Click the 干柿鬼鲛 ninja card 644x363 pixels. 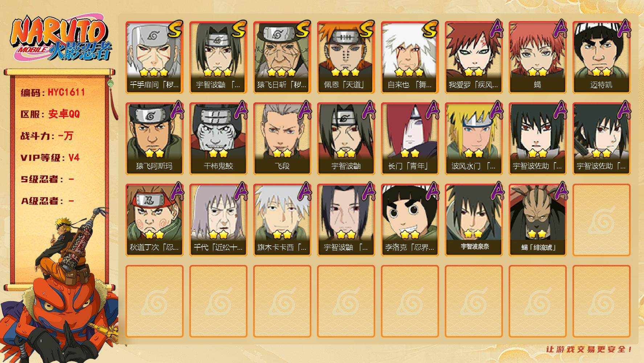tap(218, 139)
